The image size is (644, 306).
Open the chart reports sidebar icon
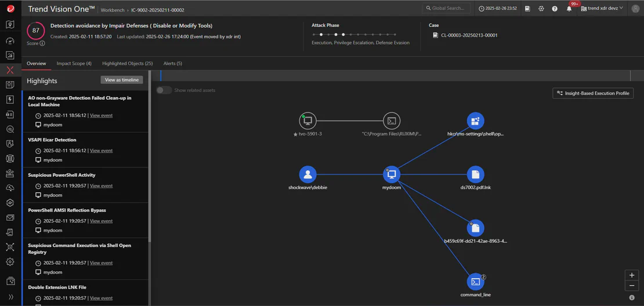[10, 55]
